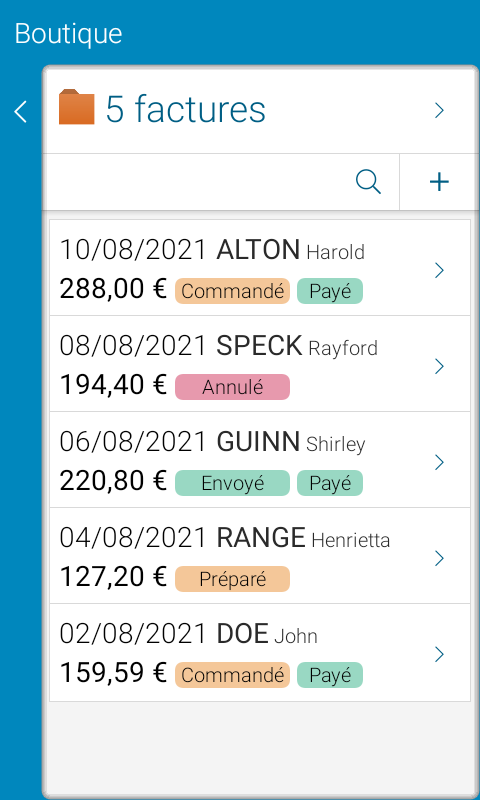The height and width of the screenshot is (800, 480).
Task: Click the Envoyé status badge
Action: (x=233, y=483)
